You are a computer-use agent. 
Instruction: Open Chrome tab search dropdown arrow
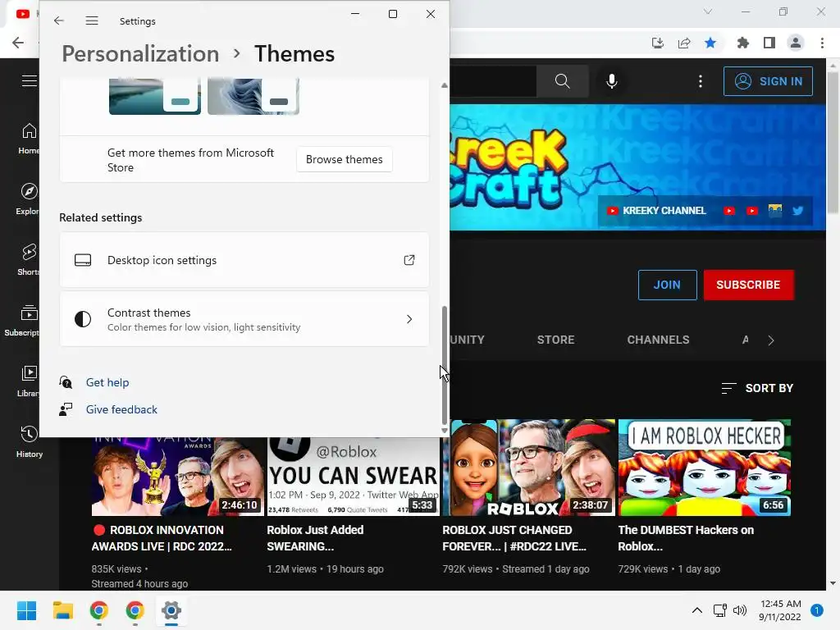click(x=708, y=11)
